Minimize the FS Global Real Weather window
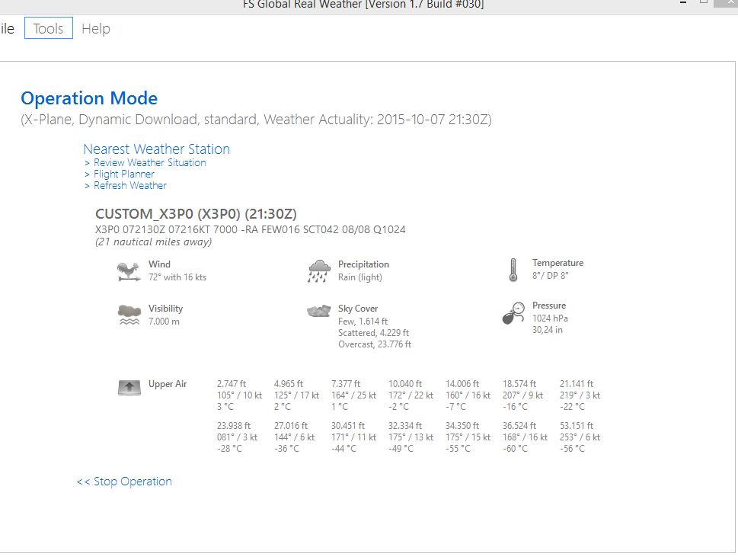Viewport: 738px width, 560px height. (682, 3)
